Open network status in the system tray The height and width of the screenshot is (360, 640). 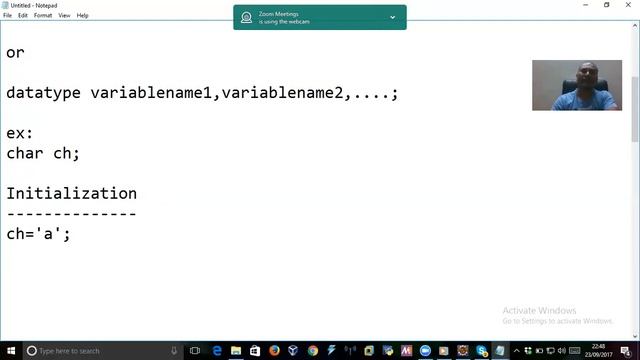click(551, 351)
